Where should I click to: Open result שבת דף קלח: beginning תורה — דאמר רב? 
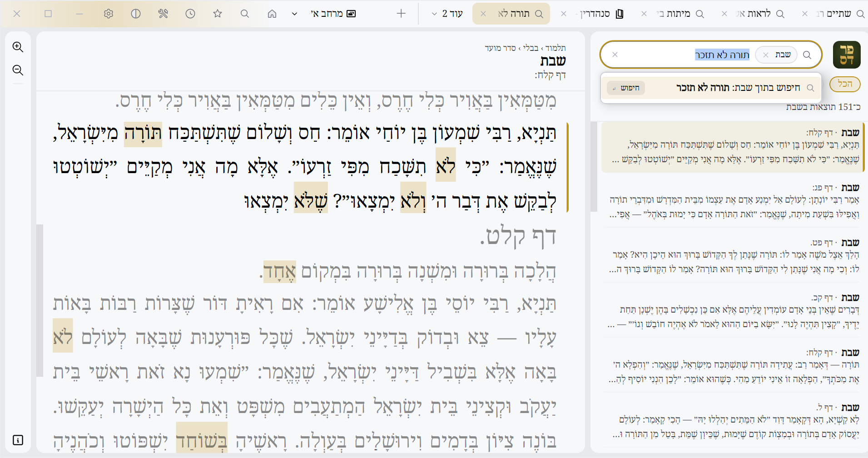(732, 366)
